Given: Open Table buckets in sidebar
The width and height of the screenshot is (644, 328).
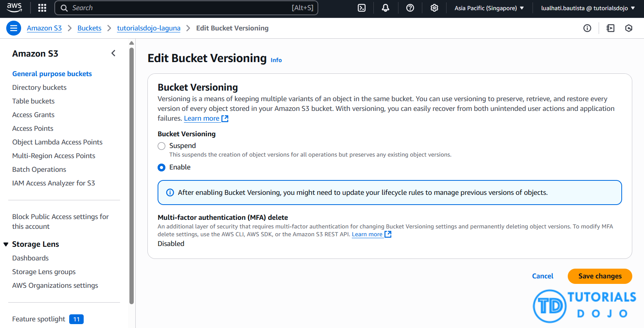Looking at the screenshot, I should (x=33, y=101).
